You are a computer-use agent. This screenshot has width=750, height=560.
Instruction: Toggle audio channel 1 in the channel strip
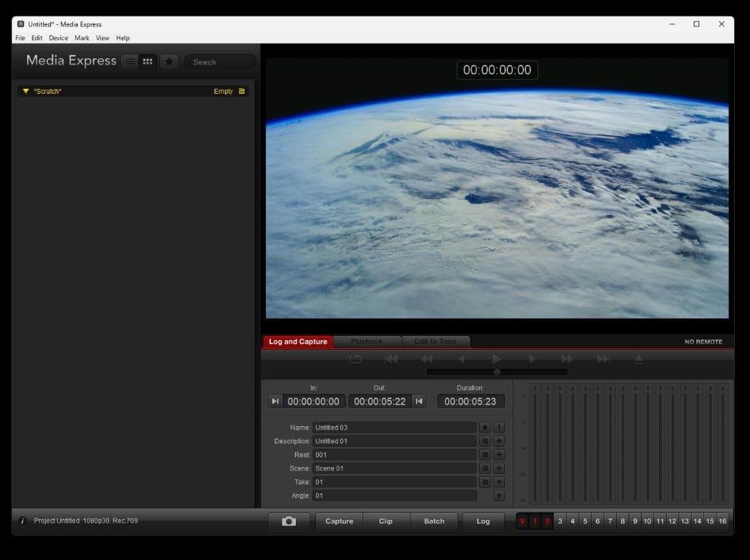[535, 520]
